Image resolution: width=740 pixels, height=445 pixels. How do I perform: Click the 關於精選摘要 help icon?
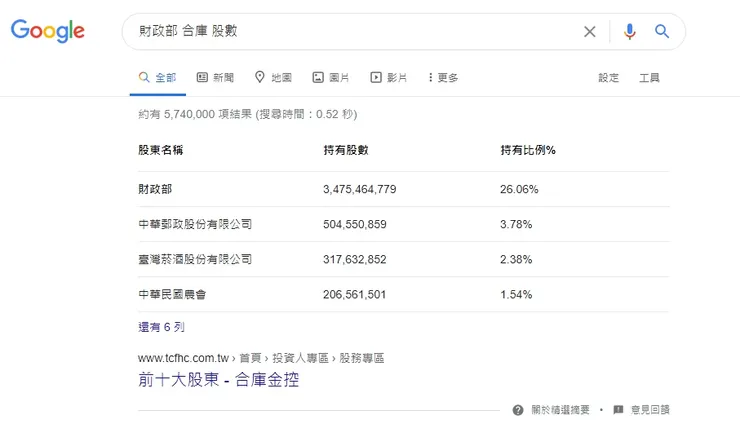tap(518, 410)
